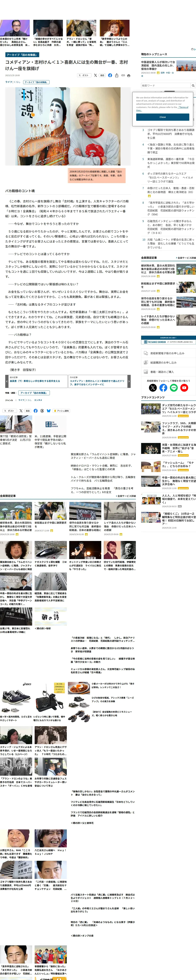Go to next article using right chevron

(x=129, y=381)
